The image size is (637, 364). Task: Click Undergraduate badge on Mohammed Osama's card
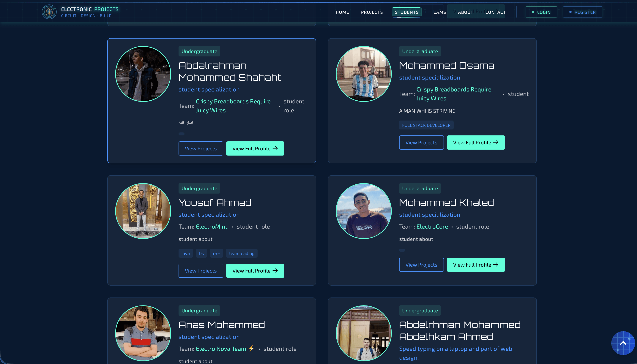(420, 51)
